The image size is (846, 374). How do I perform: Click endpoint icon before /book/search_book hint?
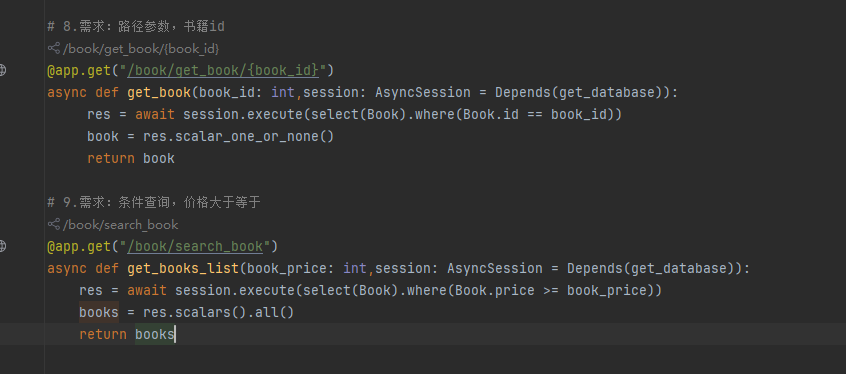(53, 224)
